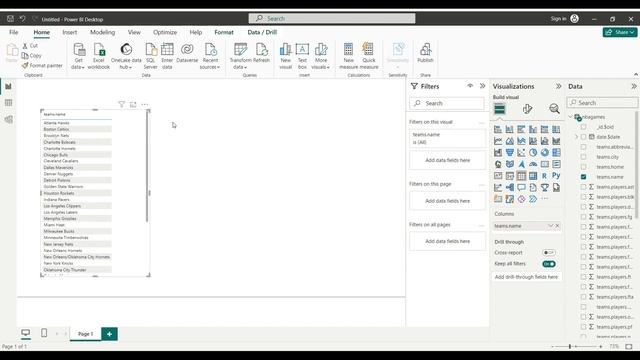Click the Undo icon in title bar
The width and height of the screenshot is (640, 360).
coord(22,19)
